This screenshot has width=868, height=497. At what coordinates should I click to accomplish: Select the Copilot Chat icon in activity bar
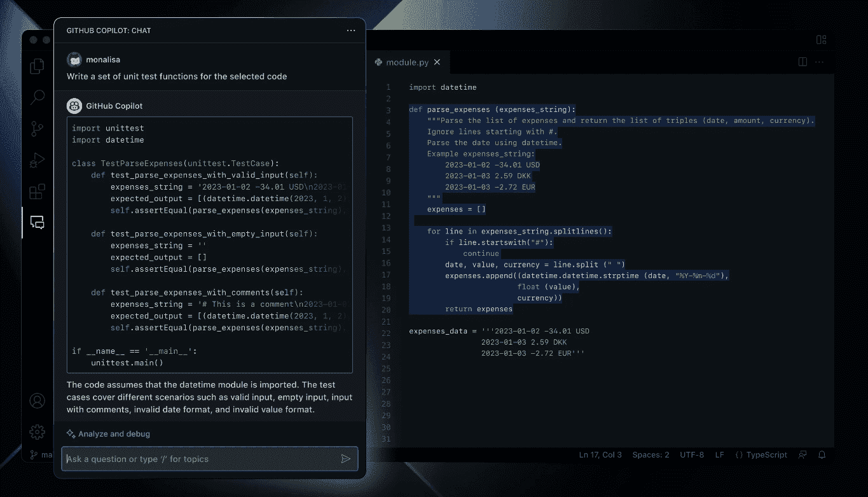pos(38,223)
